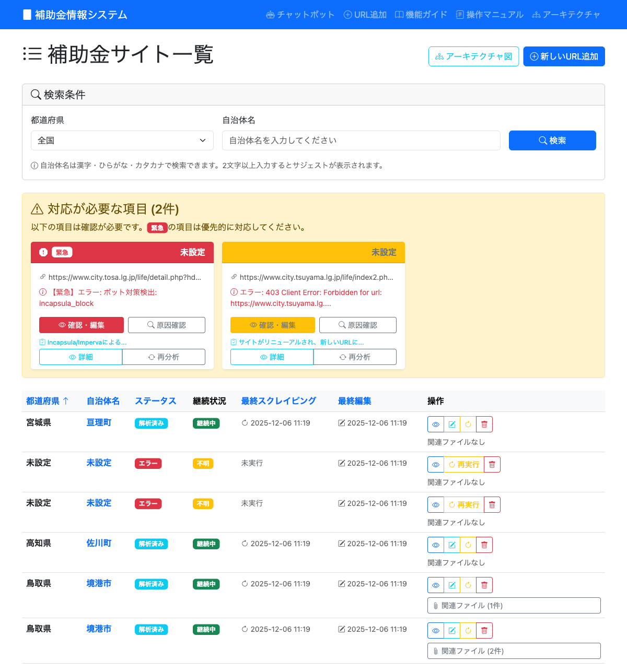Open the チャットボット from the navigation bar
Screen dimensions: 627x672
300,15
